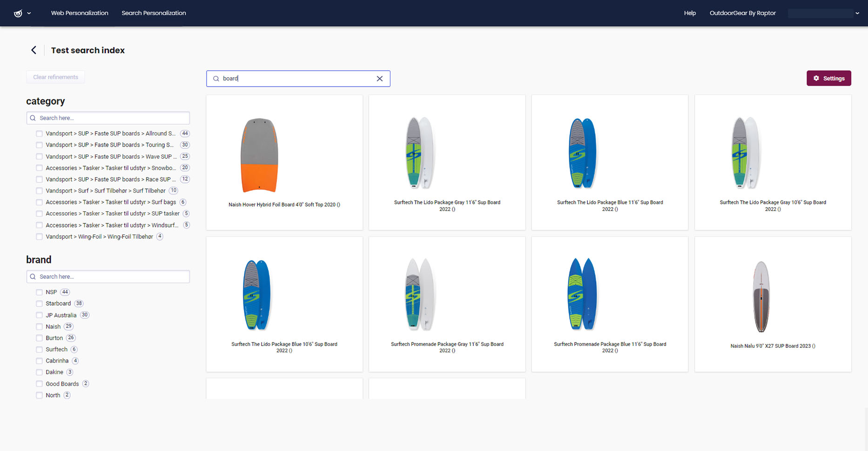The height and width of the screenshot is (451, 868).
Task: Check the NSP brand checkbox
Action: (39, 292)
